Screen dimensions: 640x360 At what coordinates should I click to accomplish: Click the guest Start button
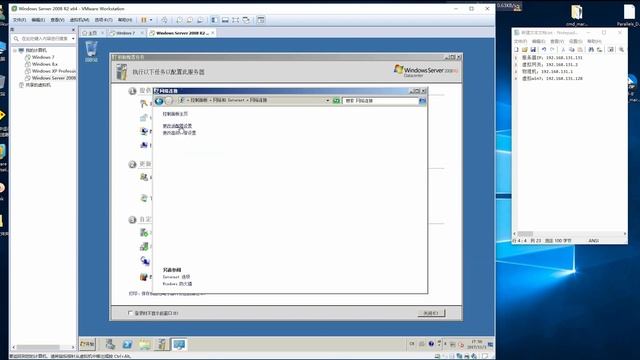[x=87, y=344]
